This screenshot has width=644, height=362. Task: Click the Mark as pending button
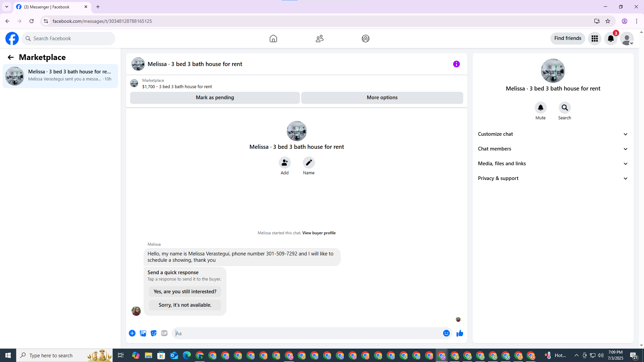pyautogui.click(x=215, y=98)
